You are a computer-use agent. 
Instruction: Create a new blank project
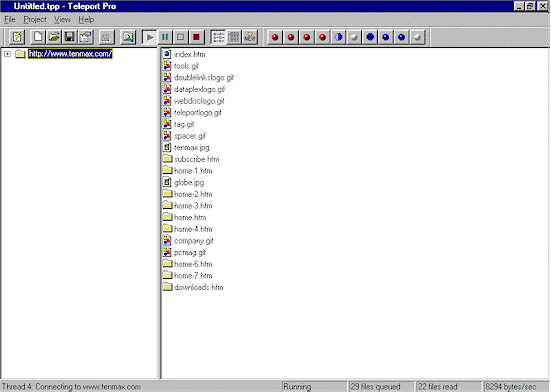click(38, 37)
